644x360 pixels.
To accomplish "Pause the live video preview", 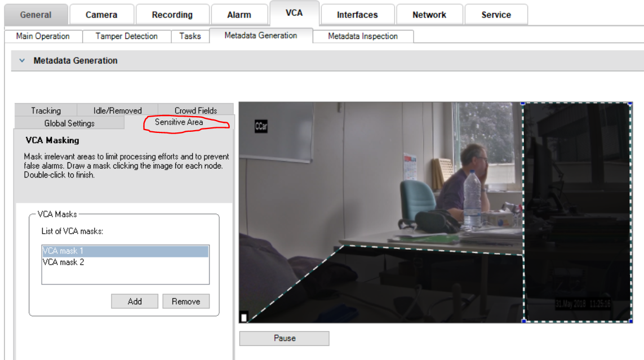I will pos(284,338).
